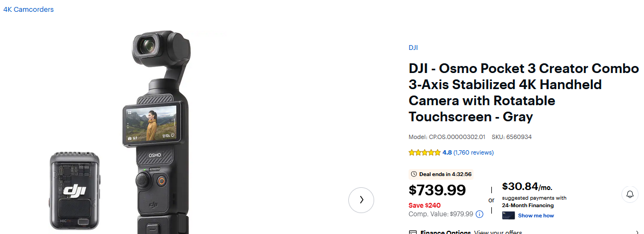This screenshot has height=234, width=644.
Task: Click the $739.99 price
Action: click(437, 191)
